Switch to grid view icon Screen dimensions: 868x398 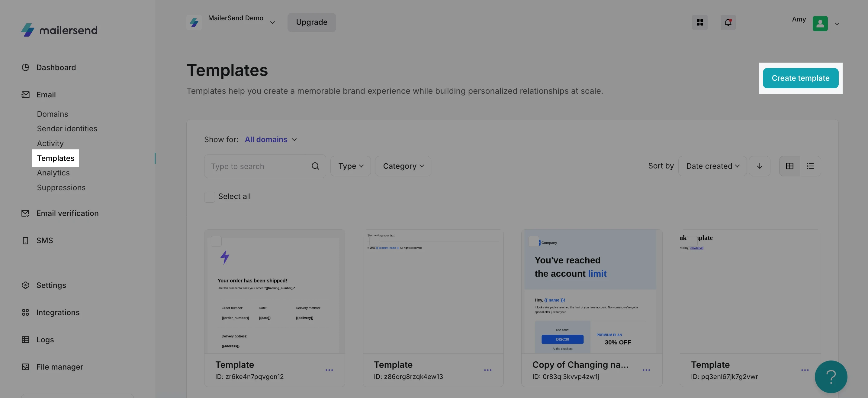click(789, 166)
